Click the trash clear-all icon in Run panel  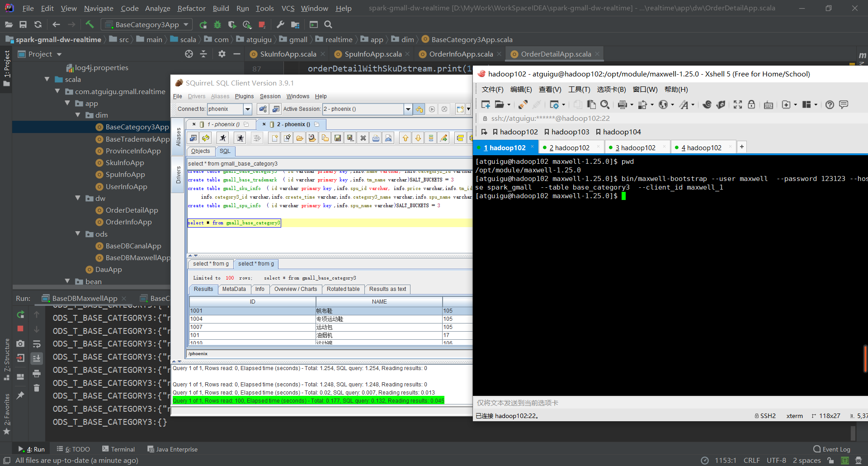point(37,388)
